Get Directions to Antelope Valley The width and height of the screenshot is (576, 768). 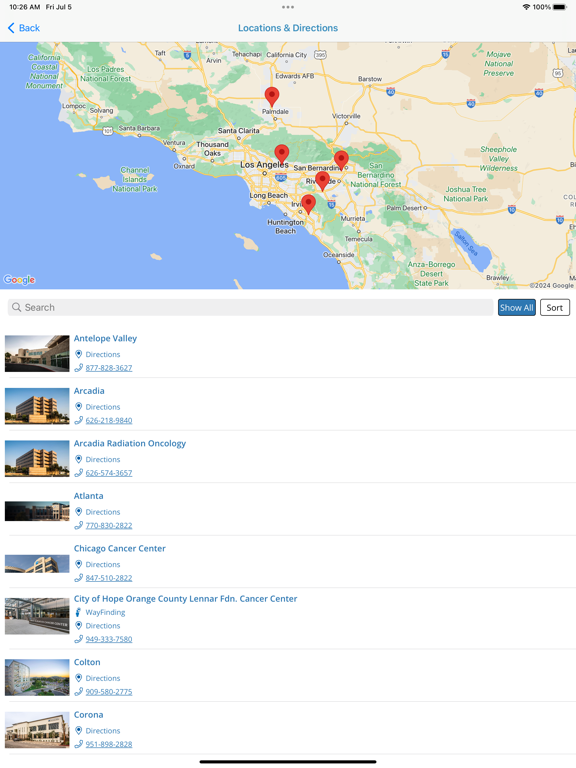click(x=103, y=354)
